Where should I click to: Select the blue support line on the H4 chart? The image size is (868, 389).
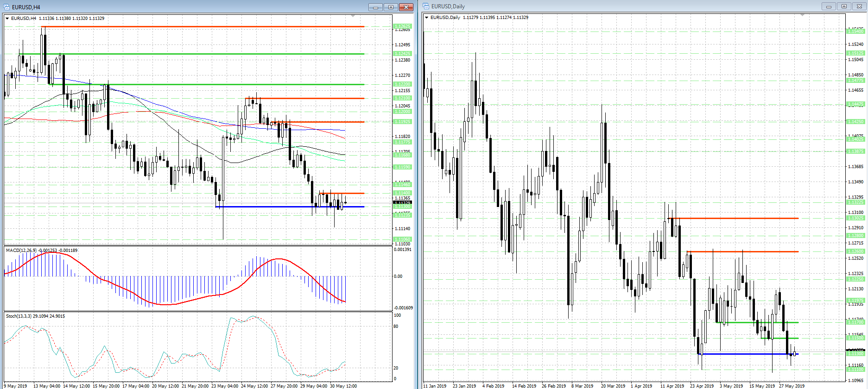(x=278, y=207)
